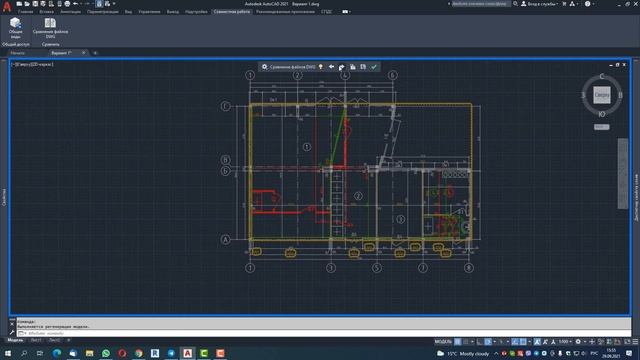Click the МОДЕЛЬ status bar button
This screenshot has width=640, height=360.
click(443, 342)
